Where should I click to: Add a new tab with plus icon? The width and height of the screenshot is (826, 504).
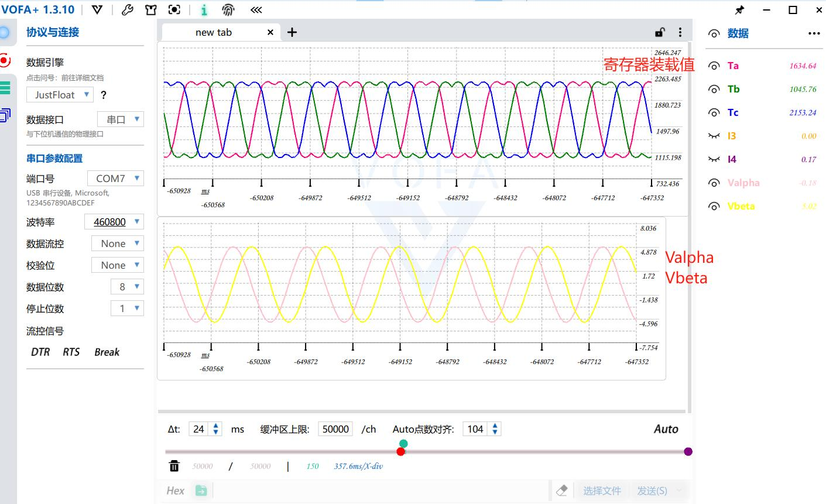tap(292, 32)
